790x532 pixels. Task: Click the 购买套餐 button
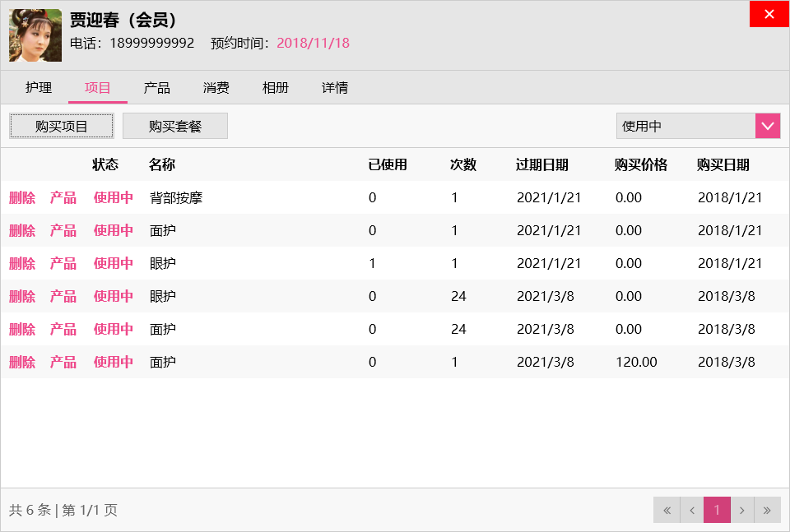pos(175,126)
